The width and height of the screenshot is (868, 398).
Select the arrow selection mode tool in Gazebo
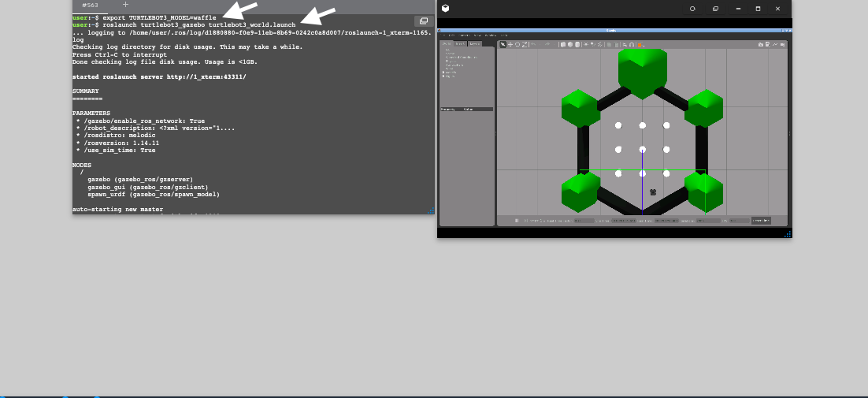503,44
